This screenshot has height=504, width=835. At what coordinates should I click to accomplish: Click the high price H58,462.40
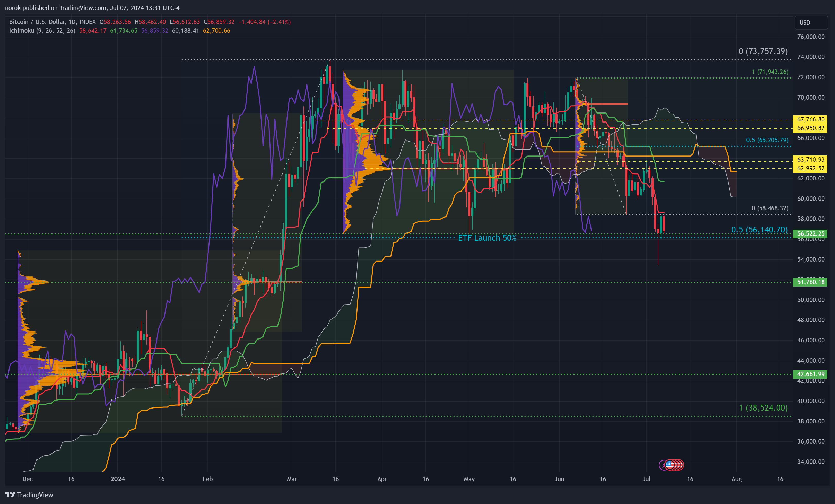tap(150, 22)
